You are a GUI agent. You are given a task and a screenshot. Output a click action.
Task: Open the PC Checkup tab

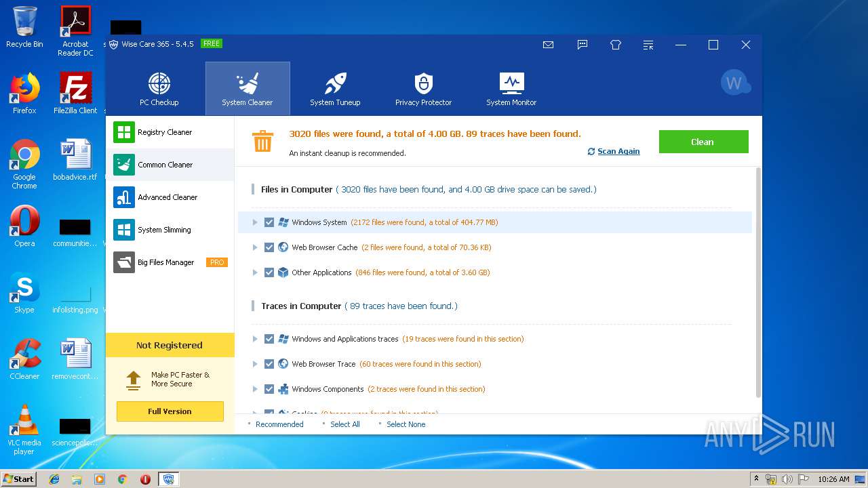click(x=159, y=89)
